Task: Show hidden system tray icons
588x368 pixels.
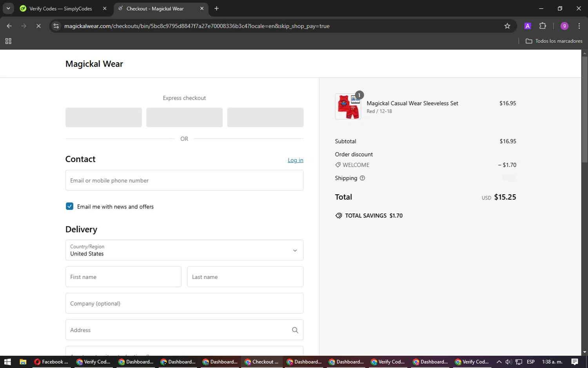Action: pos(499,362)
